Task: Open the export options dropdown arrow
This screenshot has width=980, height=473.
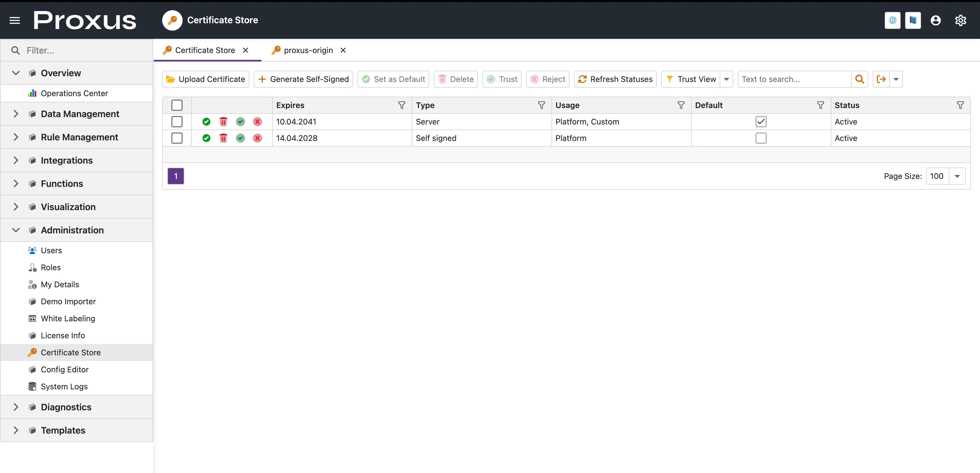Action: pos(896,79)
